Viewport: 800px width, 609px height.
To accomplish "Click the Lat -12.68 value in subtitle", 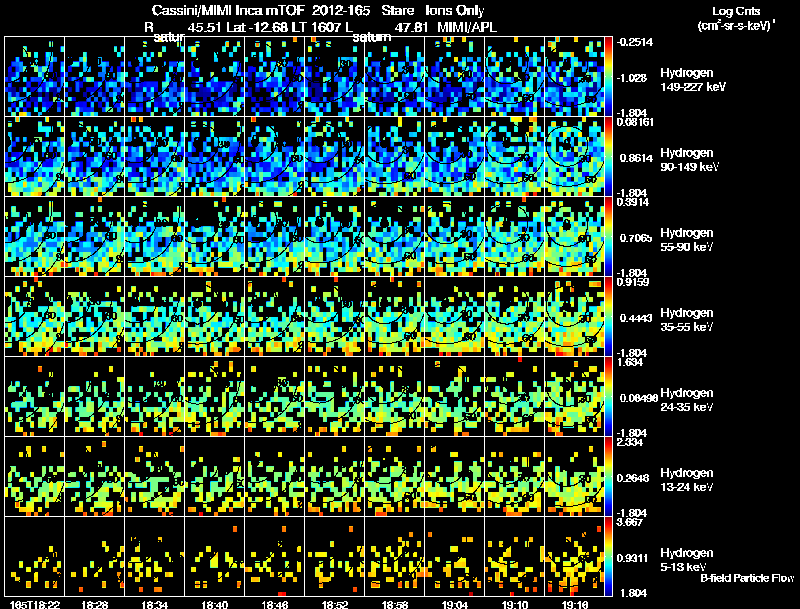I will (257, 28).
